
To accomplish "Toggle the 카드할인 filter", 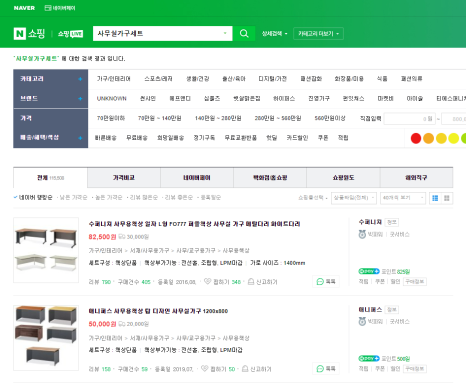I will (297, 138).
